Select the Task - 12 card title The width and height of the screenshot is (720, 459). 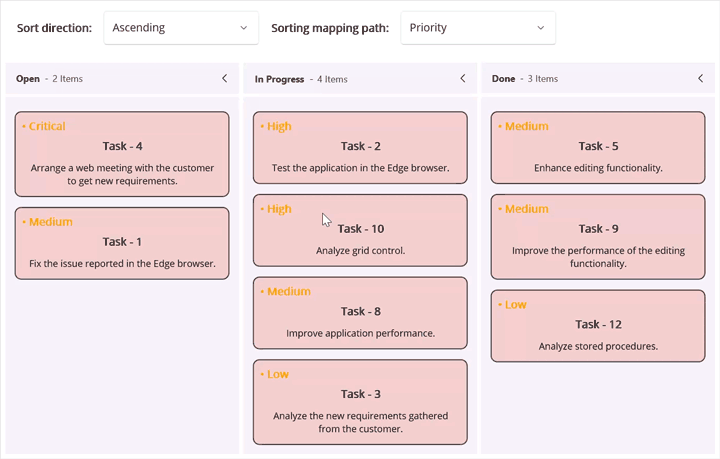click(x=598, y=324)
